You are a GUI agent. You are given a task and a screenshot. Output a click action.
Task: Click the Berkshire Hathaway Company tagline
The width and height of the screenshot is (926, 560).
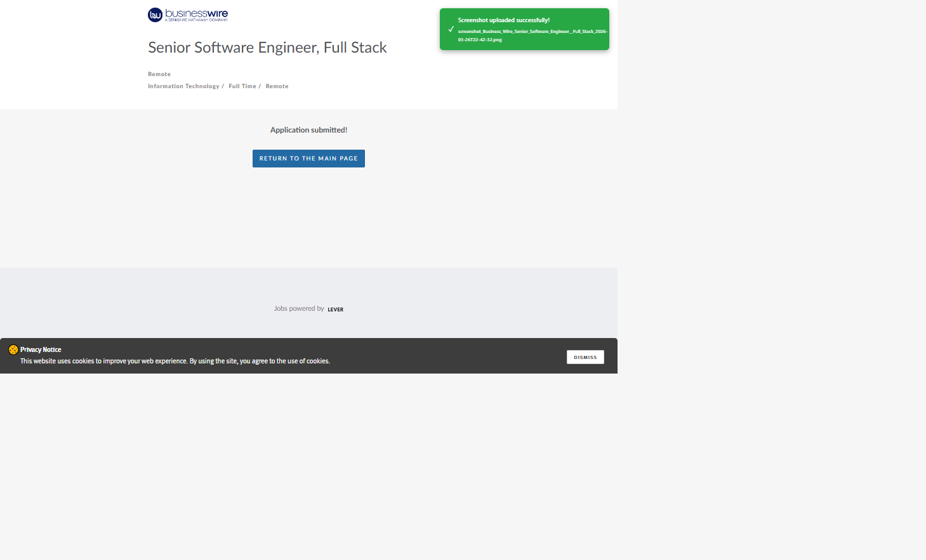pos(196,20)
